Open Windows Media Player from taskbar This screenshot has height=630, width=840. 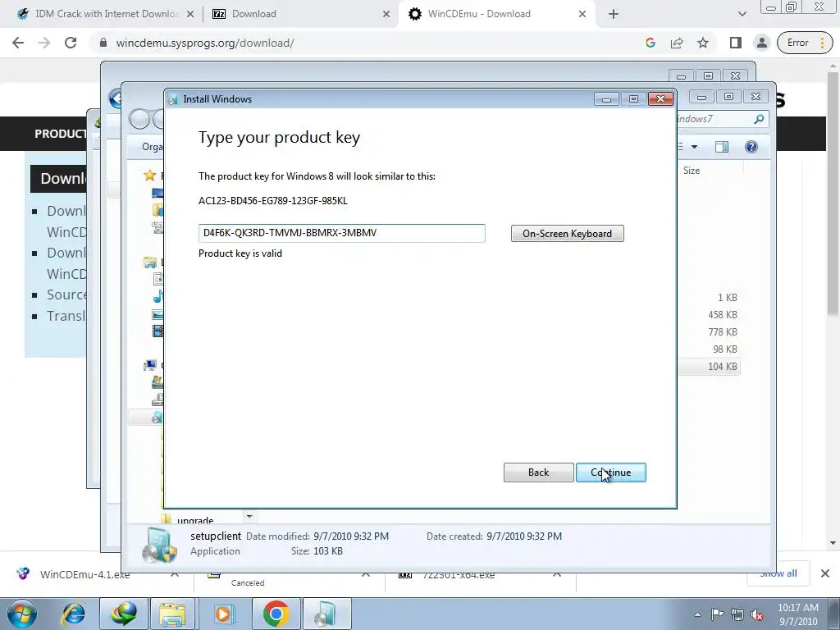coord(223,614)
